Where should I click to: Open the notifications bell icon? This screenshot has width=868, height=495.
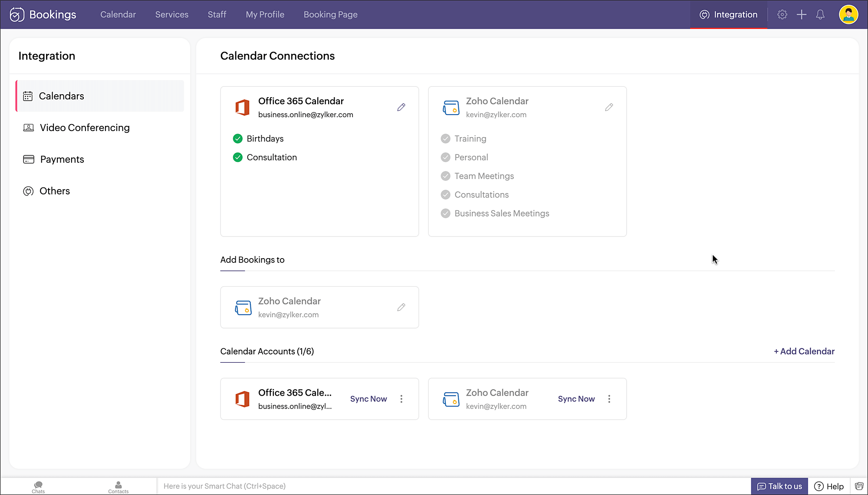(820, 15)
